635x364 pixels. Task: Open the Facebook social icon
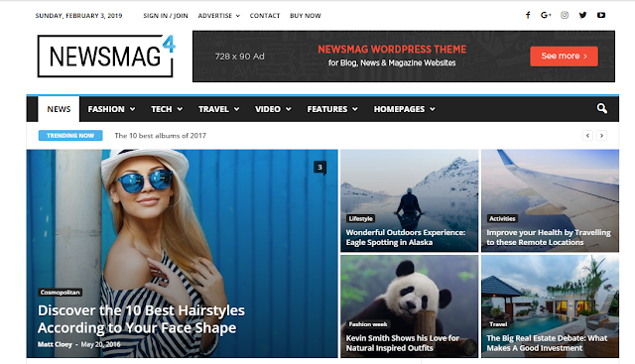tap(528, 16)
